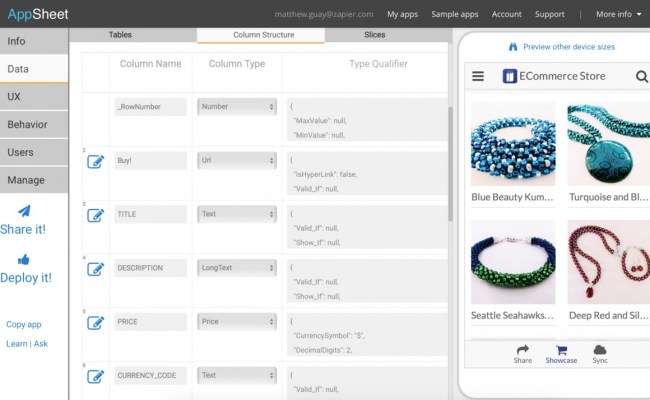Screen dimensions: 650x400
Task: Open the Text type dropdown for CURRENCY_CODE
Action: 237,375
